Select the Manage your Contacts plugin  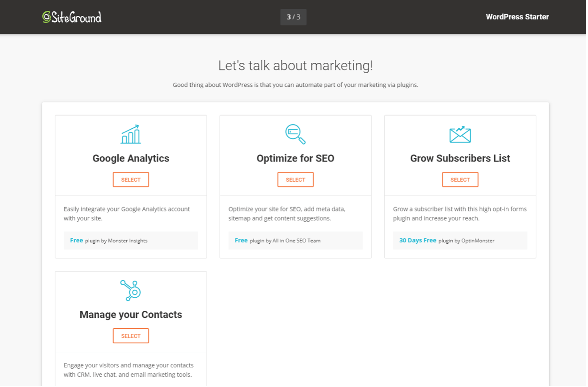(x=131, y=336)
